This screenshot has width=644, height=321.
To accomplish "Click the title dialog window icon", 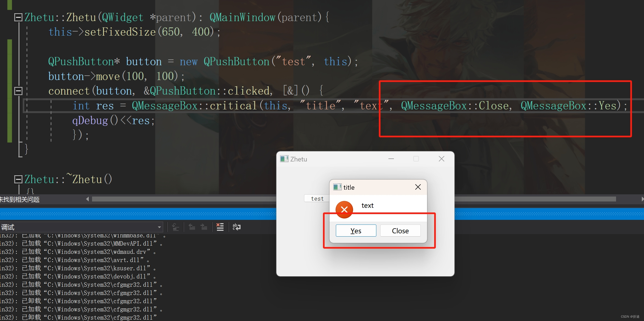I will click(x=337, y=187).
